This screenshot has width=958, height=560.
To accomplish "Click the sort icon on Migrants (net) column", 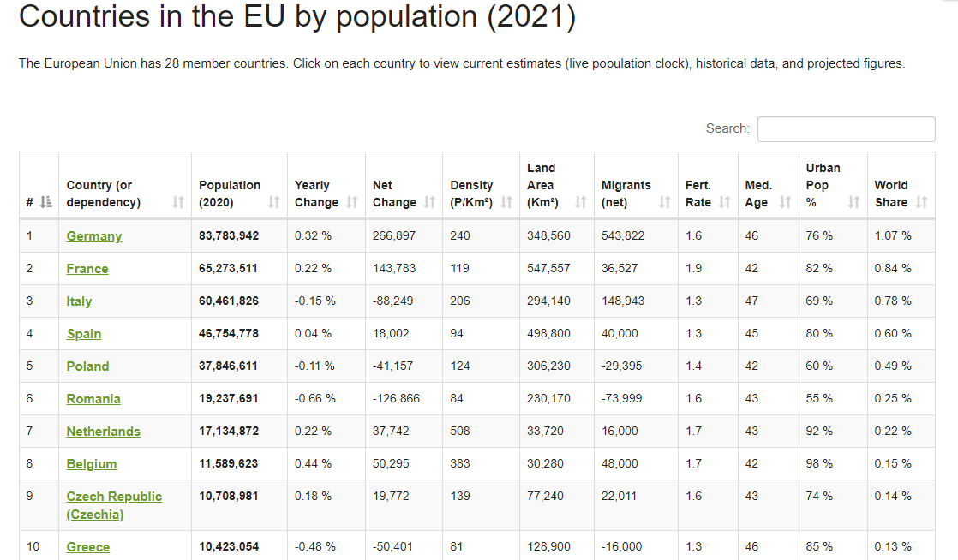I will coord(665,203).
